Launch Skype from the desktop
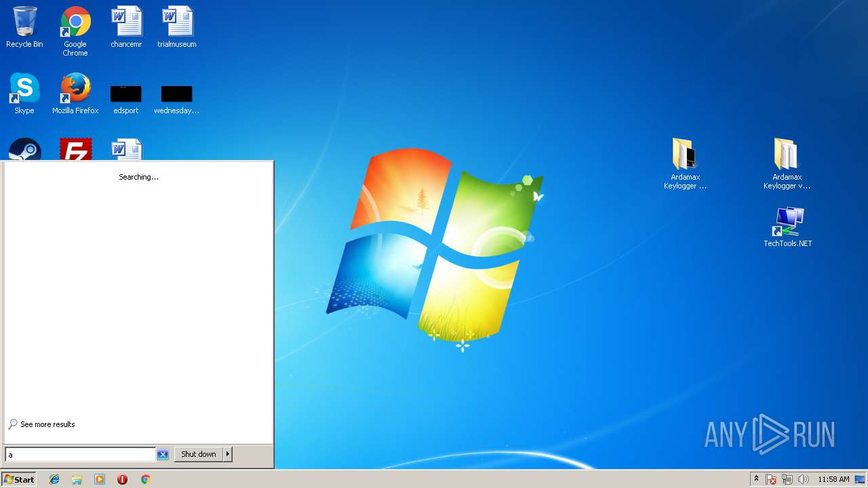Screen dimensions: 868x488 (x=24, y=94)
